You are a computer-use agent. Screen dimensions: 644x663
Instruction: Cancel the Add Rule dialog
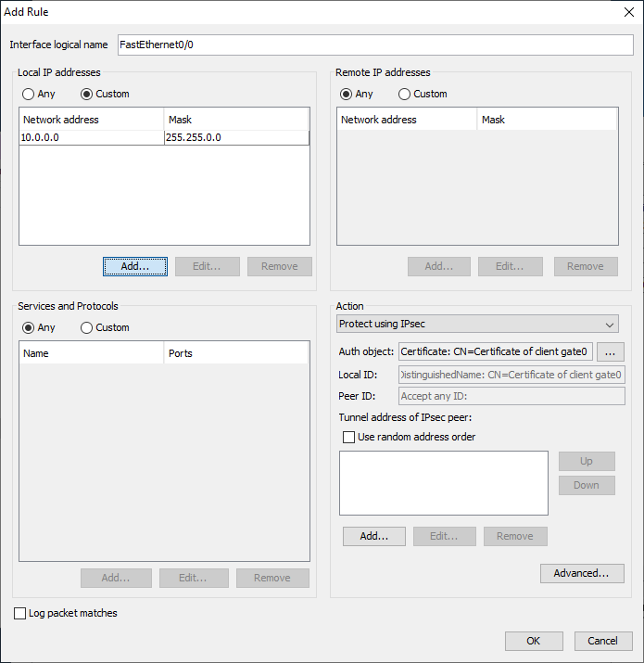[x=603, y=641]
